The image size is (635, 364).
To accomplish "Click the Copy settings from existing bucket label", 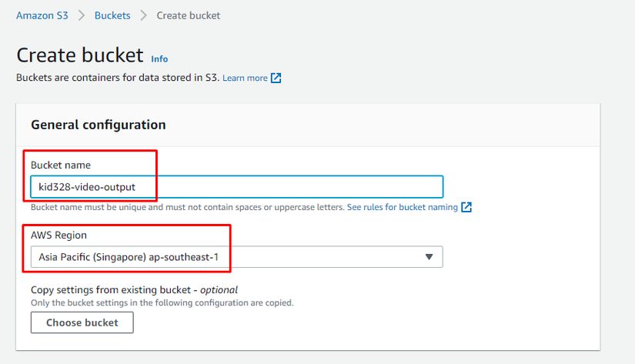I will pos(134,290).
